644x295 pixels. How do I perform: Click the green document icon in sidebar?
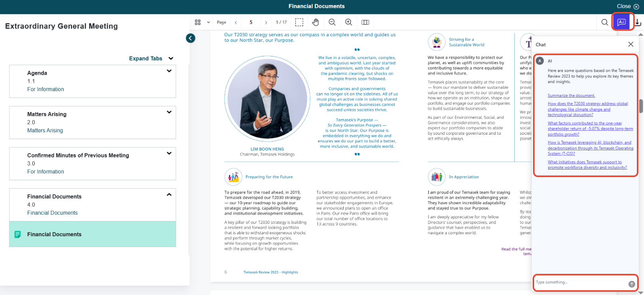click(x=18, y=234)
